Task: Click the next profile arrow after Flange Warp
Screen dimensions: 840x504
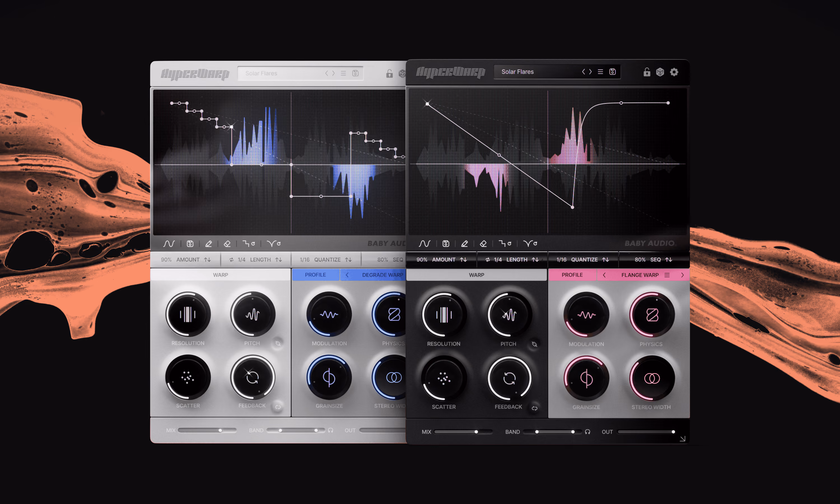Action: [682, 275]
